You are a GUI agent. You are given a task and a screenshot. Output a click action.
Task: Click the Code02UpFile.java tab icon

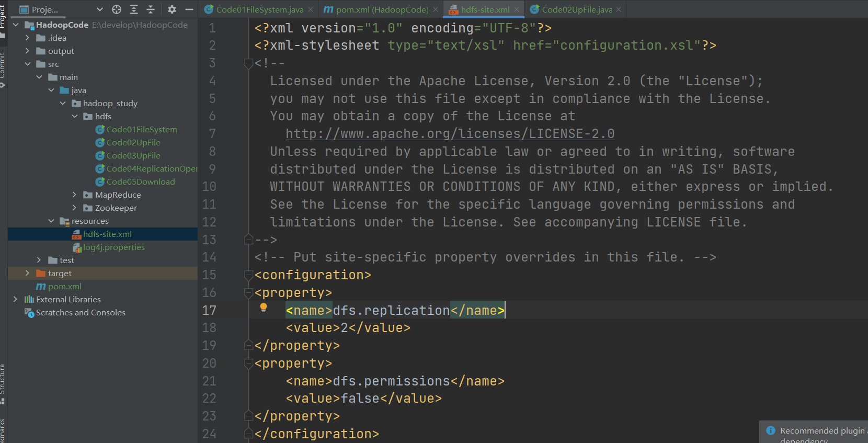pyautogui.click(x=534, y=9)
